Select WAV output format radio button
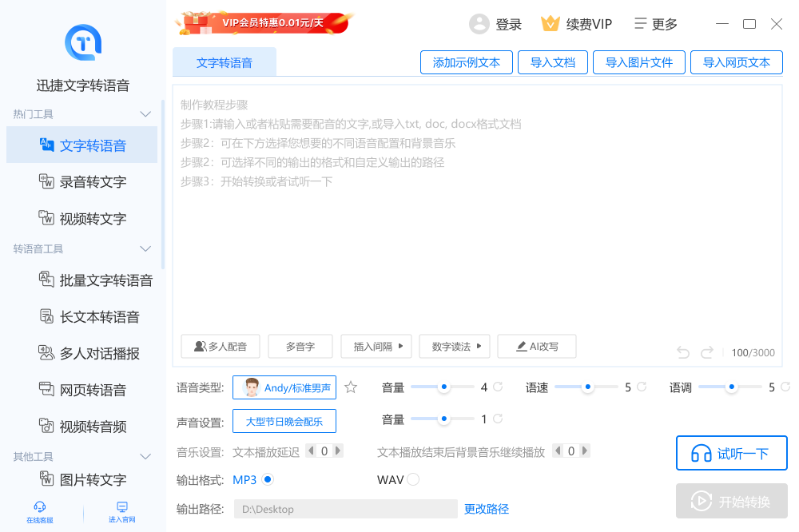Image resolution: width=799 pixels, height=532 pixels. [413, 479]
